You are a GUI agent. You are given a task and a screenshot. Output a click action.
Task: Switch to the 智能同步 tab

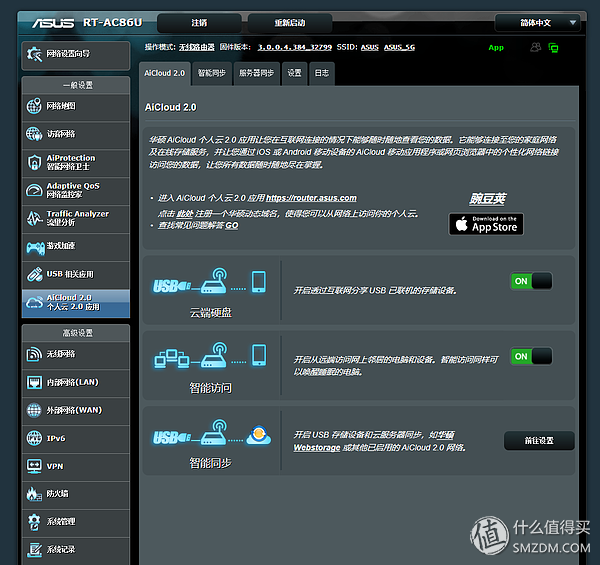212,73
